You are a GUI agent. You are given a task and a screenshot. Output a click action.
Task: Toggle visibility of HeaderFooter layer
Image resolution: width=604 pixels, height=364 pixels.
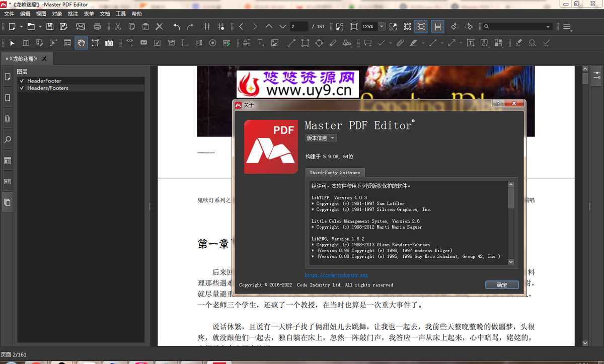pyautogui.click(x=22, y=81)
